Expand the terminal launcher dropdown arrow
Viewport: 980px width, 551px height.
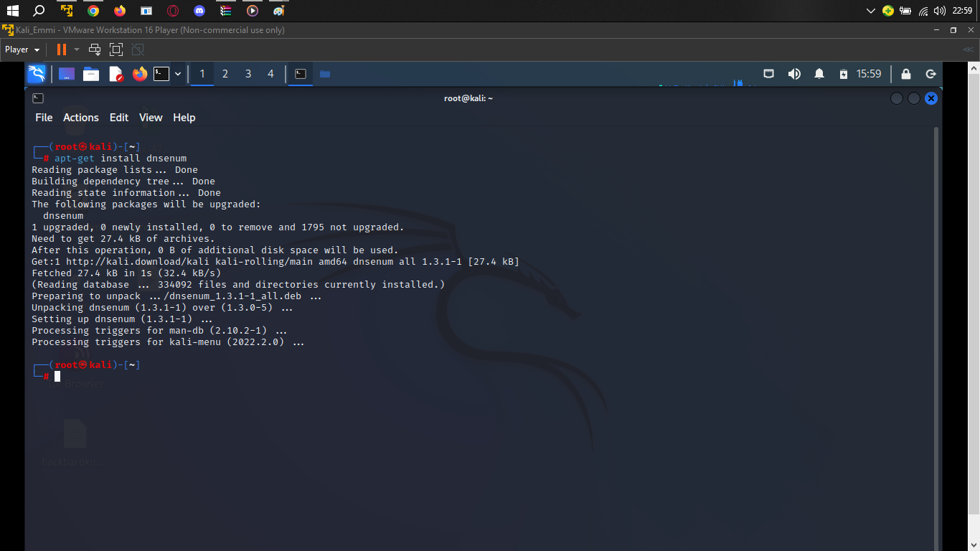point(178,74)
